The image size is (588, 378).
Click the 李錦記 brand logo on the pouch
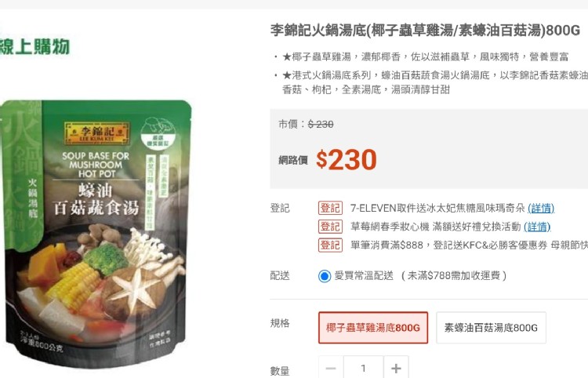(x=97, y=133)
